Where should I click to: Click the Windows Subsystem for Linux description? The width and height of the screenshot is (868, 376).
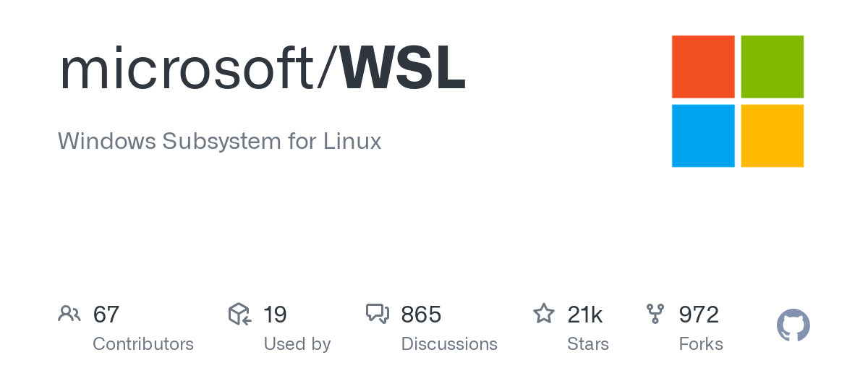tap(220, 141)
